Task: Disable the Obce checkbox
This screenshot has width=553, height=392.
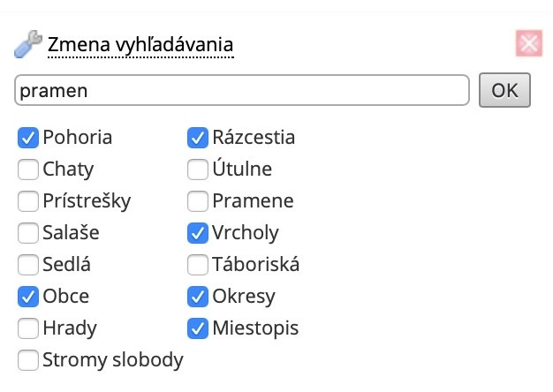Action: [28, 297]
